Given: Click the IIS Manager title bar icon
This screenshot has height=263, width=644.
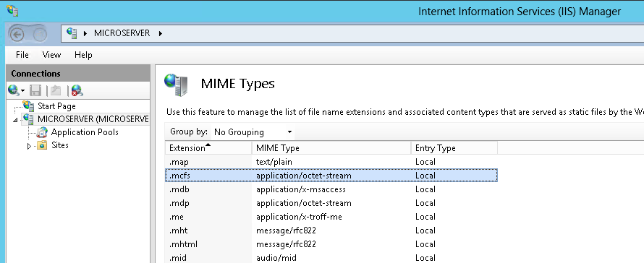Looking at the screenshot, I should tap(12, 10).
